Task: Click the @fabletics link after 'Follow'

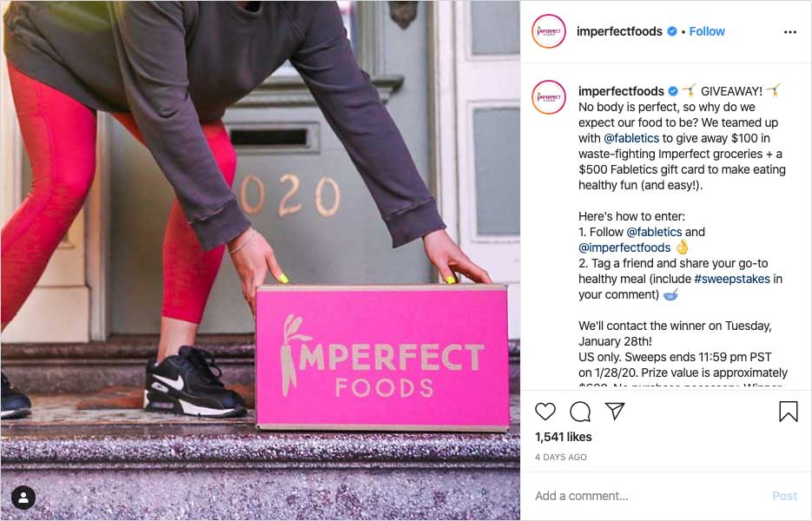Action: (x=654, y=232)
